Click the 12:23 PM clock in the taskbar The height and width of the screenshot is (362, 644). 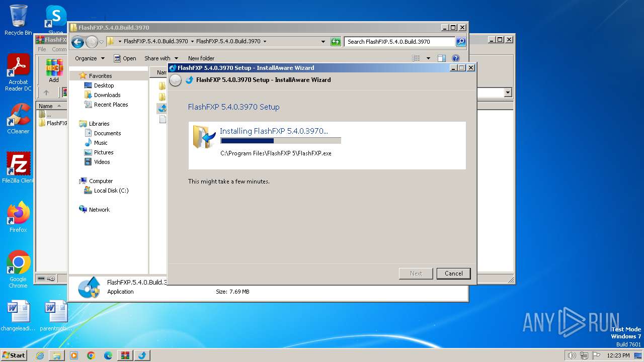click(x=618, y=355)
